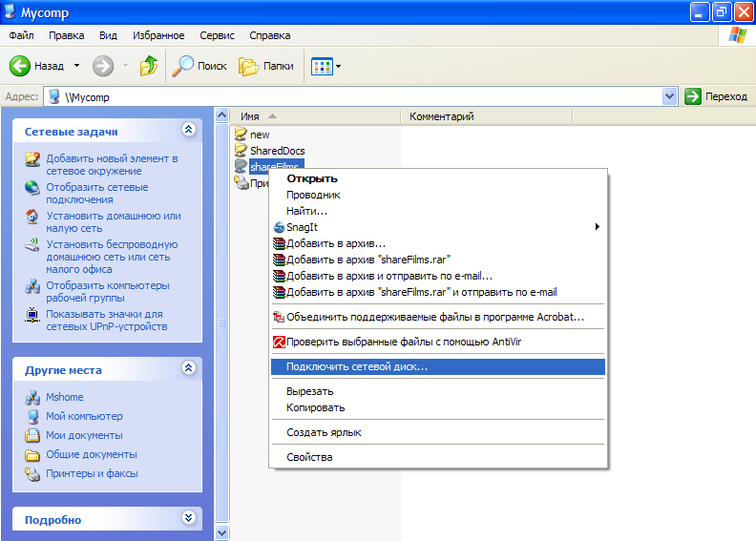This screenshot has height=541, width=756.
Task: Toggle the Folders (Папки) pane icon
Action: [249, 66]
